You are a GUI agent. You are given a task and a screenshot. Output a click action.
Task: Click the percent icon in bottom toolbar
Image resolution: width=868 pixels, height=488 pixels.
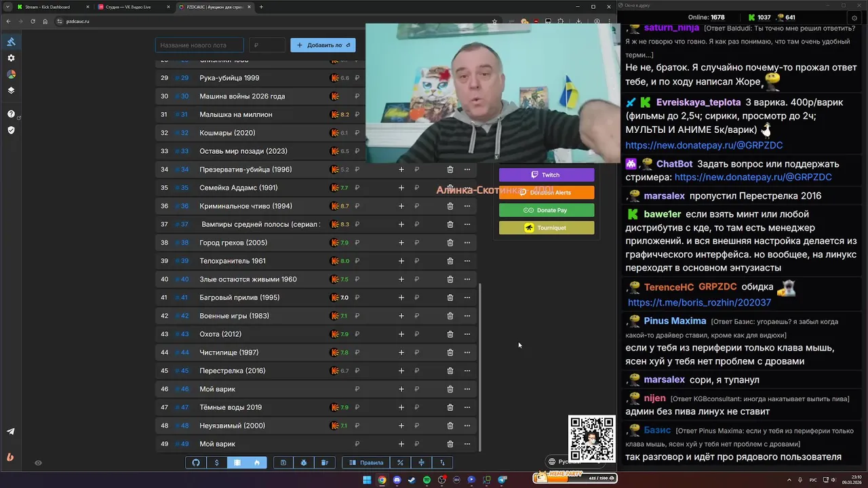coord(401,463)
